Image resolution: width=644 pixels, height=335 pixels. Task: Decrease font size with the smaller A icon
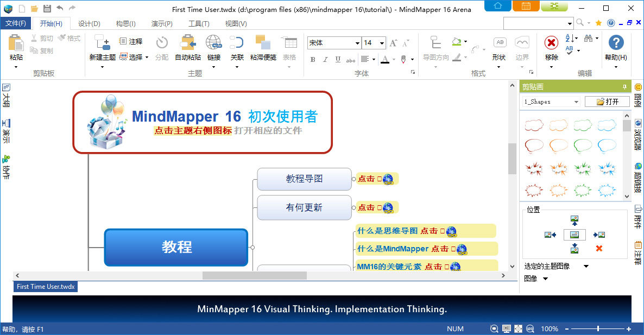pos(406,43)
